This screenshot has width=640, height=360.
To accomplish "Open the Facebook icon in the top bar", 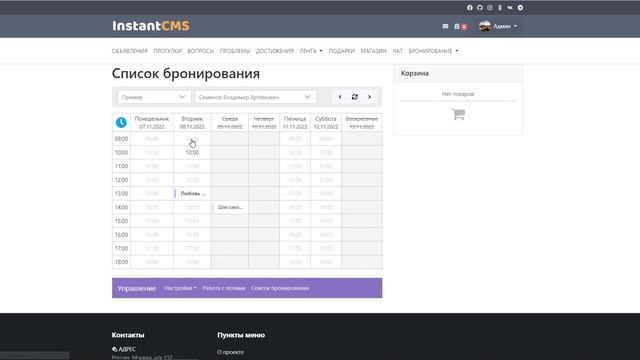I will click(x=469, y=7).
